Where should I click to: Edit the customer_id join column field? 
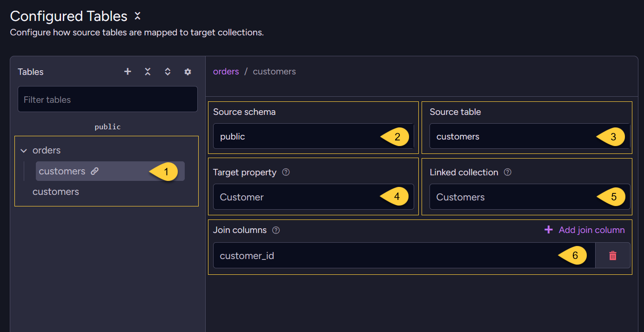404,255
